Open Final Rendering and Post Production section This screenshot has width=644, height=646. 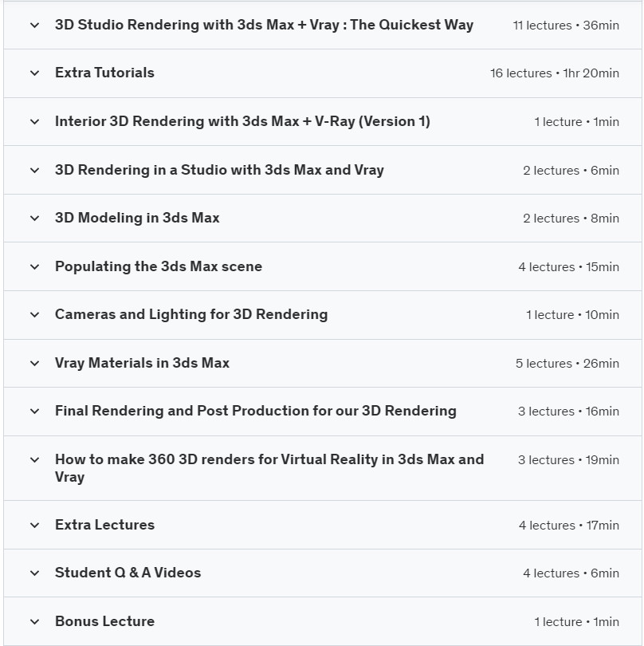pyautogui.click(x=323, y=412)
